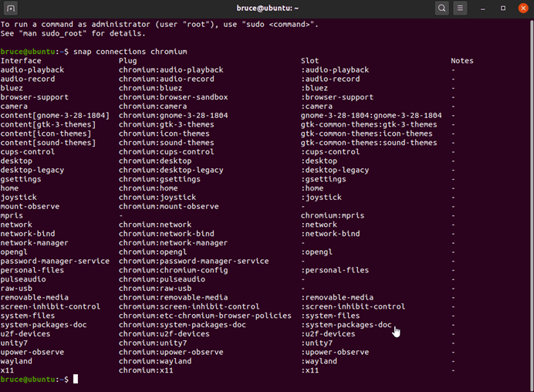Click ':upower-observe' slot entry
This screenshot has height=392, width=534.
click(x=335, y=352)
